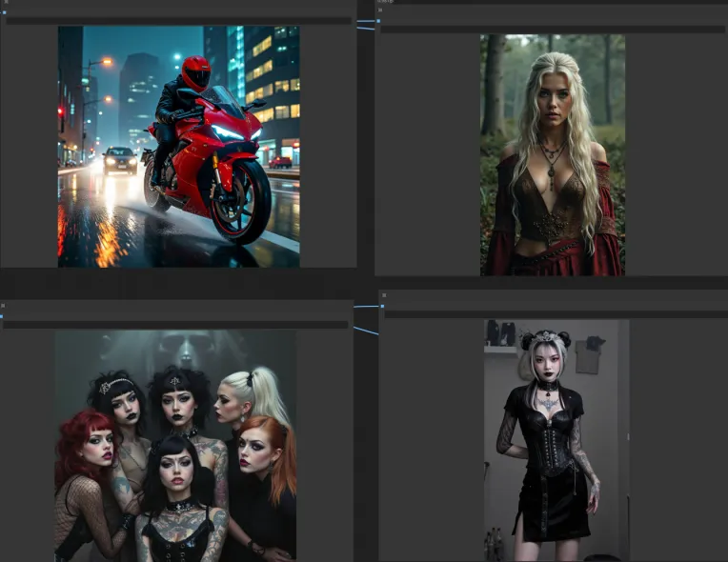Focus the text field above blonde woman image
This screenshot has height=562, width=728.
[x=552, y=30]
